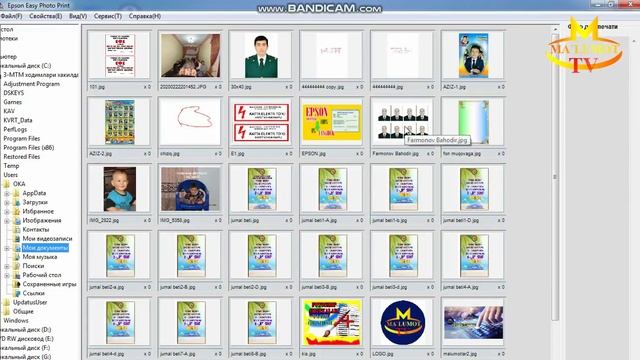Click the Изображения pictures folder icon

tap(16, 220)
